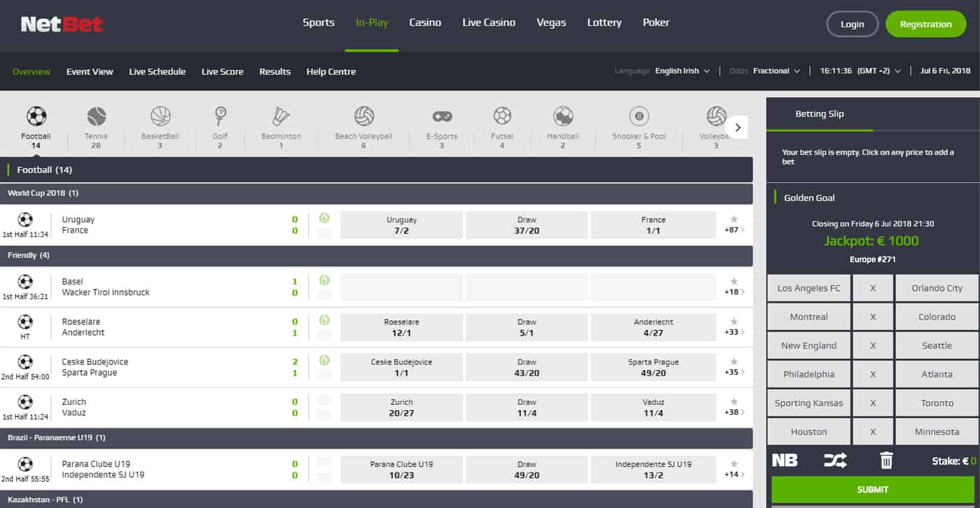
Task: Favourite the Uruguay France match star
Action: 734,219
